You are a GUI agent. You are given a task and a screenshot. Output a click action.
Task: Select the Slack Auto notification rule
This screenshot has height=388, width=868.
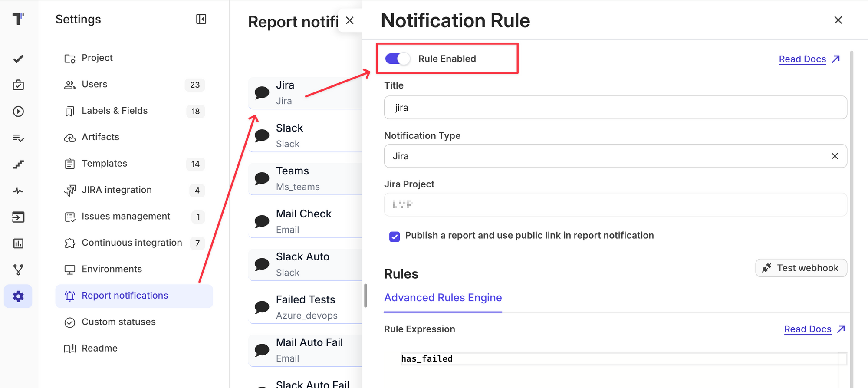click(302, 264)
